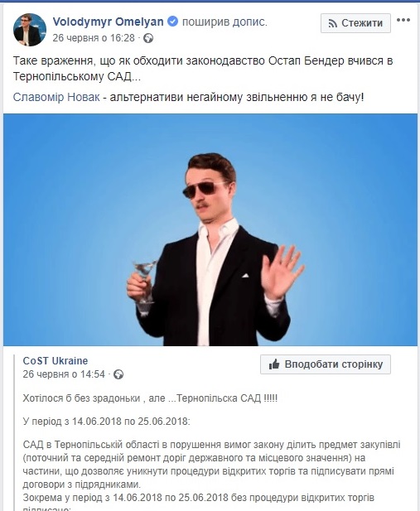Click the Volodymyr Omelyan profile name
The width and height of the screenshot is (420, 511).
[x=109, y=22]
